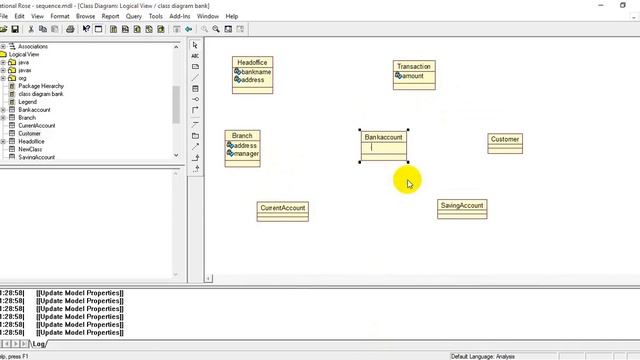
Task: Click diagram horizontal scroll left arrow
Action: [209, 279]
